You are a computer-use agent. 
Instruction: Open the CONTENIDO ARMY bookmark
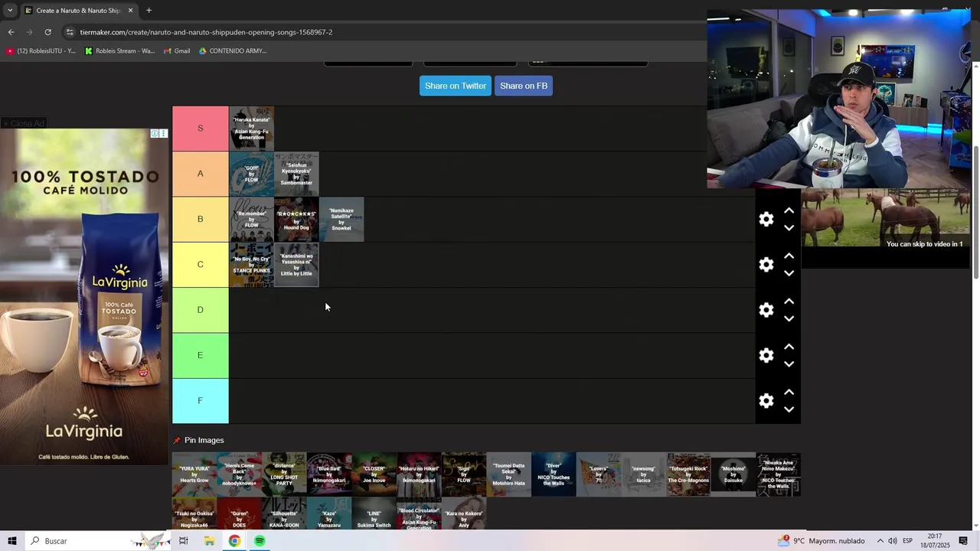(233, 51)
